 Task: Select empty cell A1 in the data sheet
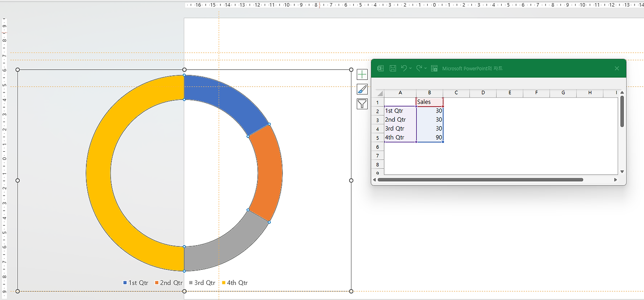pyautogui.click(x=400, y=102)
